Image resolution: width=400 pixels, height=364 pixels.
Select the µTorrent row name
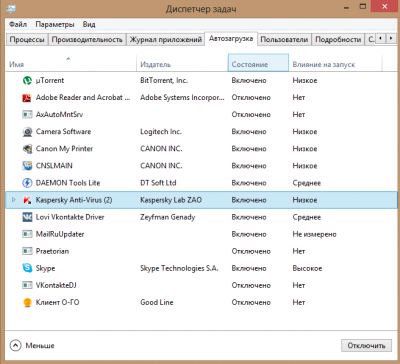(50, 80)
